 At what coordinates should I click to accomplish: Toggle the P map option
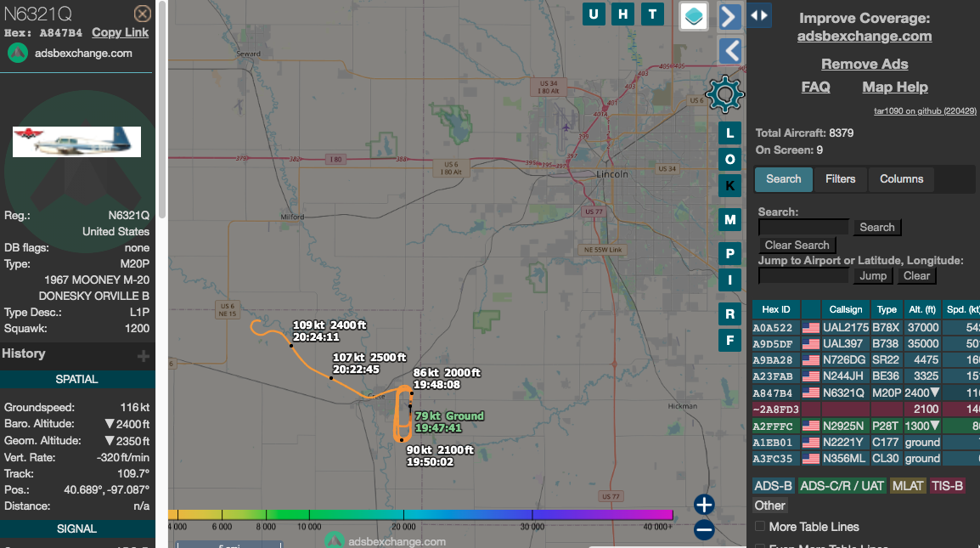click(x=730, y=254)
